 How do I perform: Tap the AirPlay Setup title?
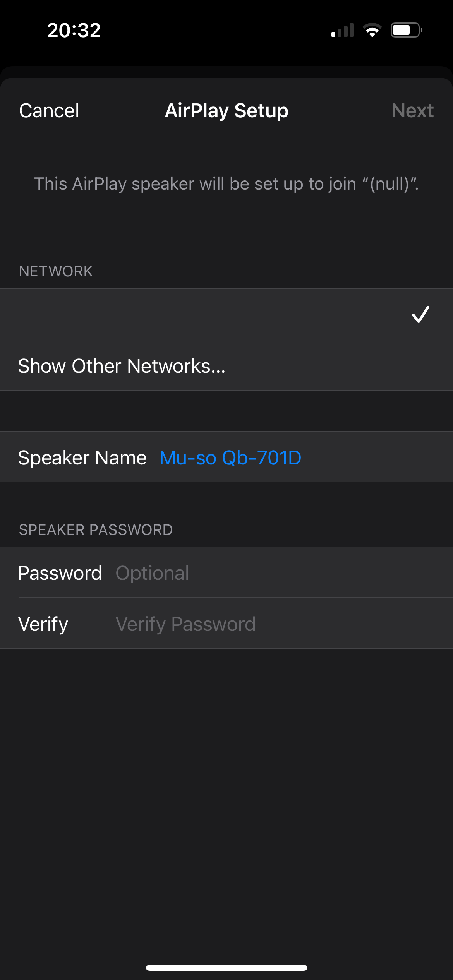226,111
